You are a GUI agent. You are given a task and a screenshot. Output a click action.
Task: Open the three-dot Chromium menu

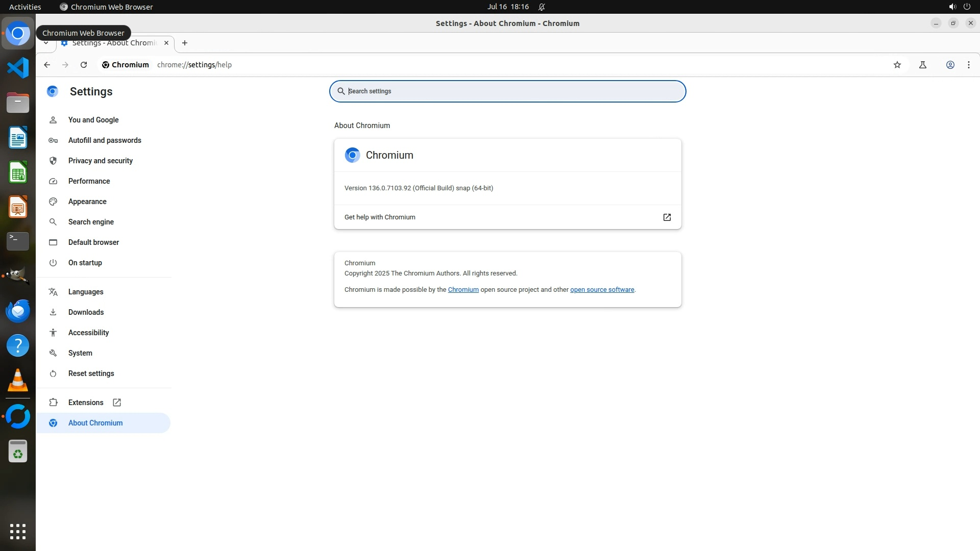(969, 65)
